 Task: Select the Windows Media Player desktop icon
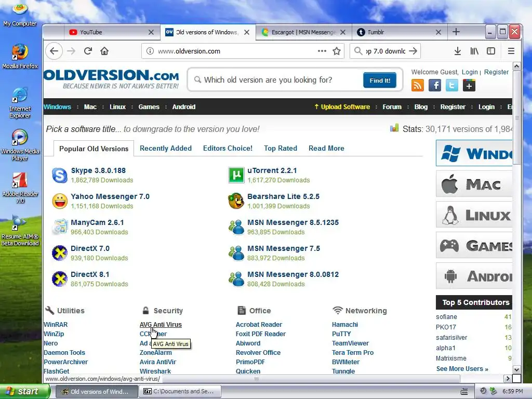tap(20, 145)
